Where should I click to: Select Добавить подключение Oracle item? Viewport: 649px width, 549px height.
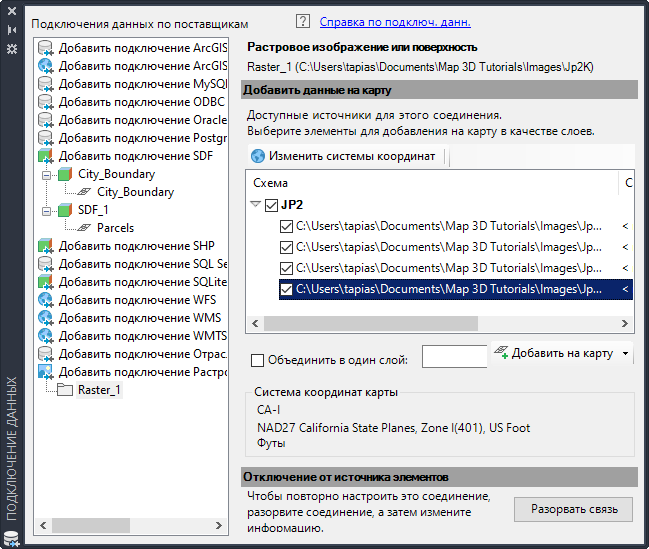[143, 120]
